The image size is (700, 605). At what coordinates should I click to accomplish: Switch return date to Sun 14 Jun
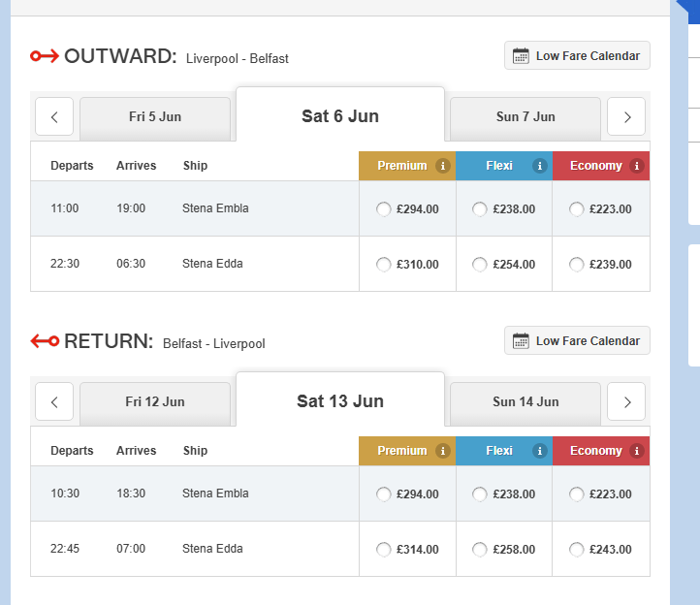click(525, 402)
